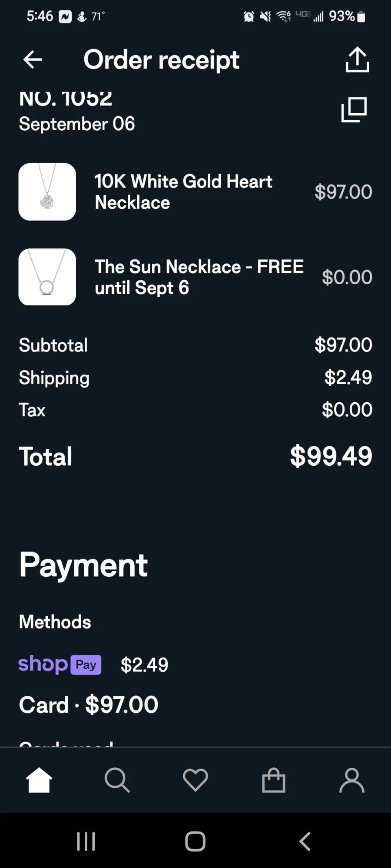Tap the alarm icon in status bar
The height and width of the screenshot is (868, 391).
click(249, 16)
